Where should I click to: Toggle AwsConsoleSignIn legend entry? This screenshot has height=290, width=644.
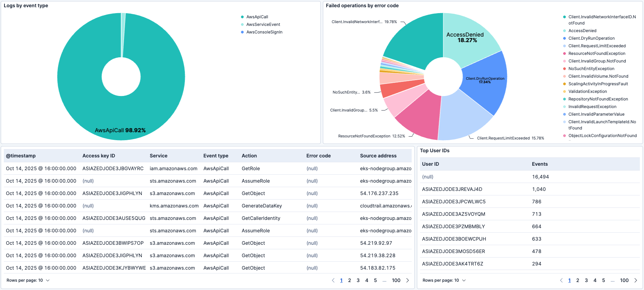point(264,32)
